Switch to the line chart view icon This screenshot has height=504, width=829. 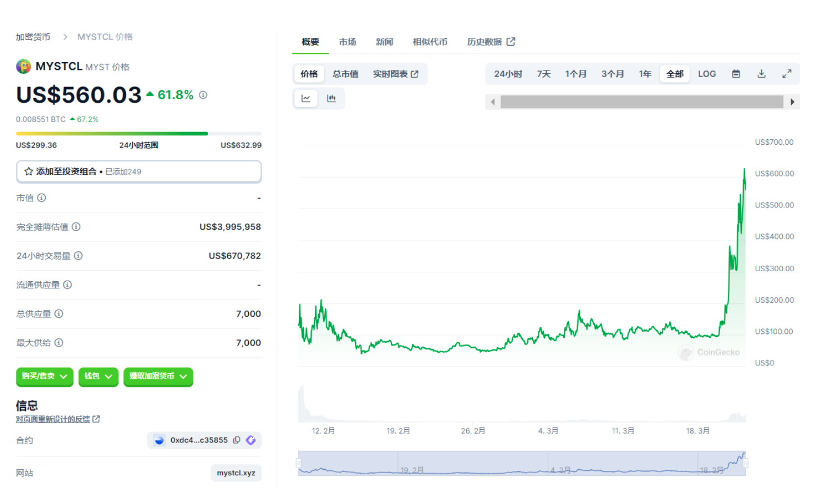[x=306, y=98]
